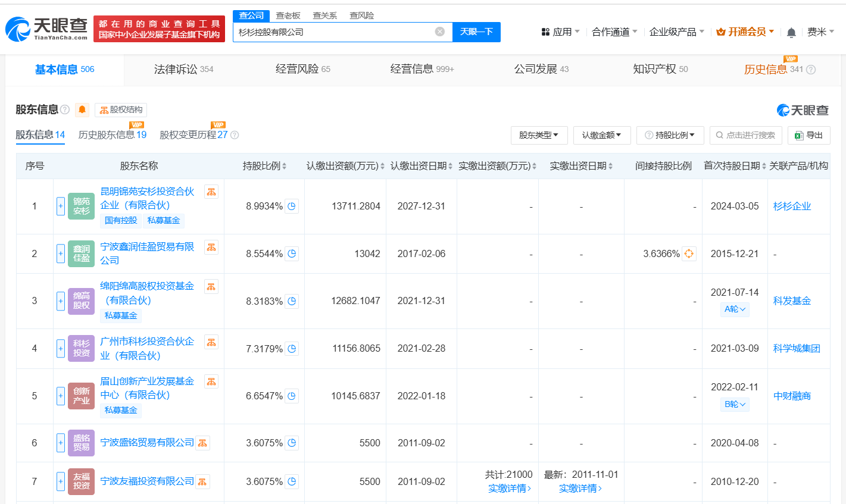Open 实缴详情 link under 共计:21000
Viewport: 846px width, 504px height.
click(x=510, y=489)
